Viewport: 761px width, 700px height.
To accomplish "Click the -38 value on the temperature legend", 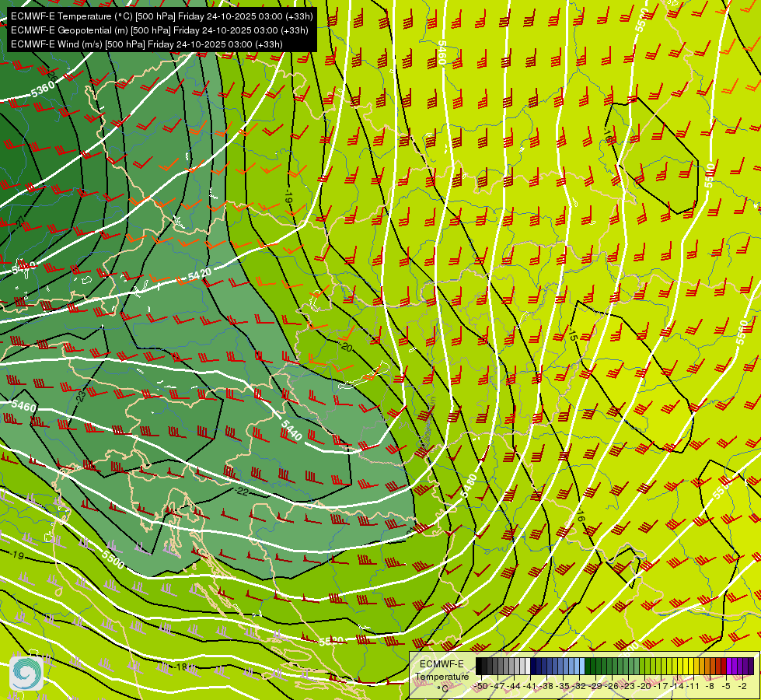I will pos(546,686).
